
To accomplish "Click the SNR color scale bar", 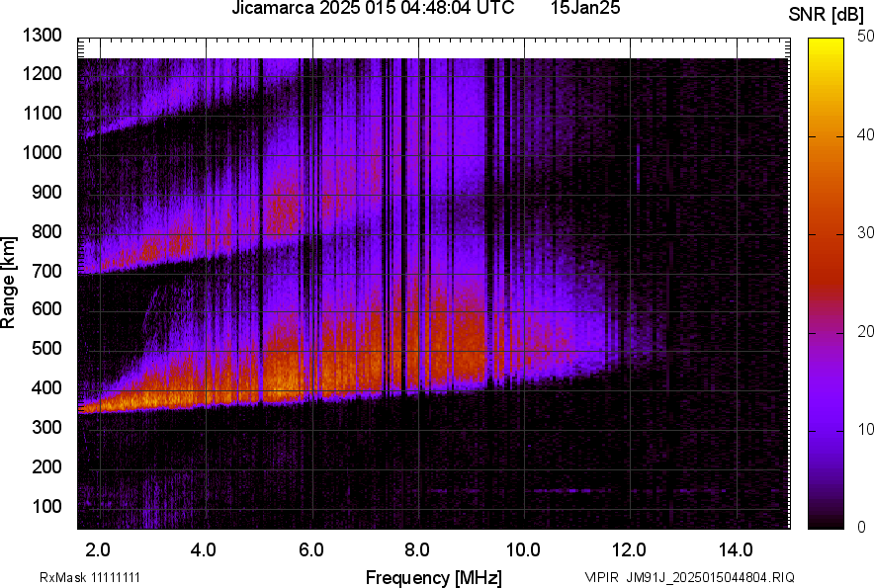I will point(827,284).
